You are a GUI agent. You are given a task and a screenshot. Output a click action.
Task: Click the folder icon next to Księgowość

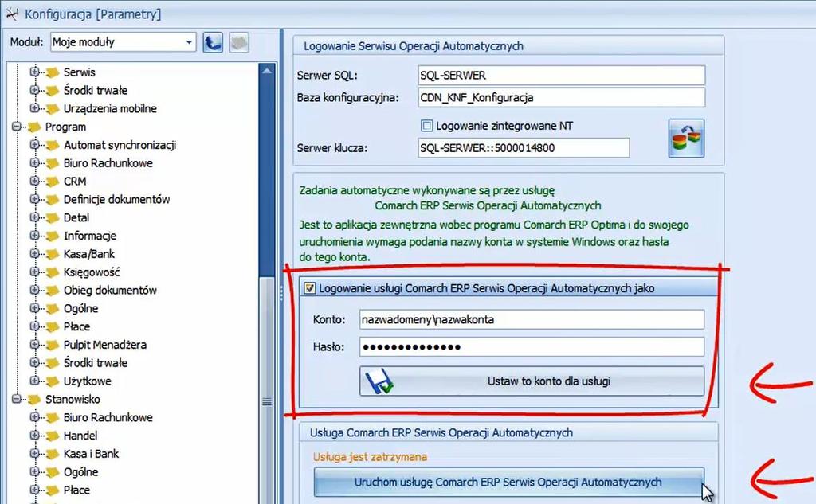(x=52, y=272)
